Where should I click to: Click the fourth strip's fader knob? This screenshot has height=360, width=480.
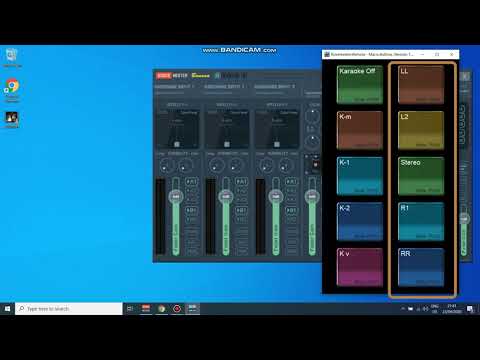pyautogui.click(x=312, y=197)
